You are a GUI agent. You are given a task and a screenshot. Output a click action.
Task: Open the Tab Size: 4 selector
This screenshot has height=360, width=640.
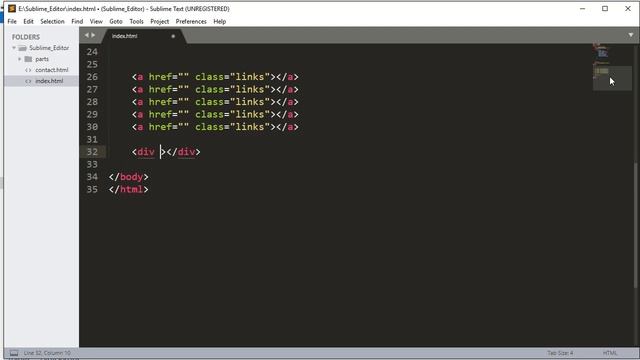coord(560,353)
